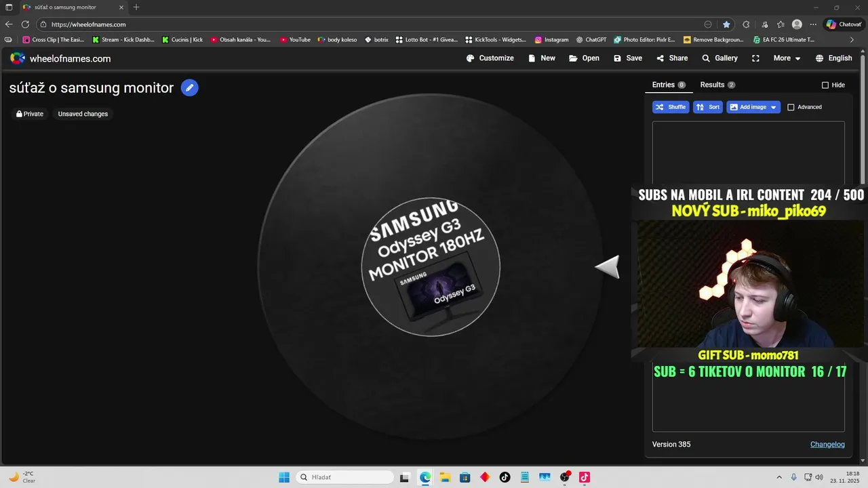Open the Copilot Chatovať button
This screenshot has width=868, height=488.
843,24
